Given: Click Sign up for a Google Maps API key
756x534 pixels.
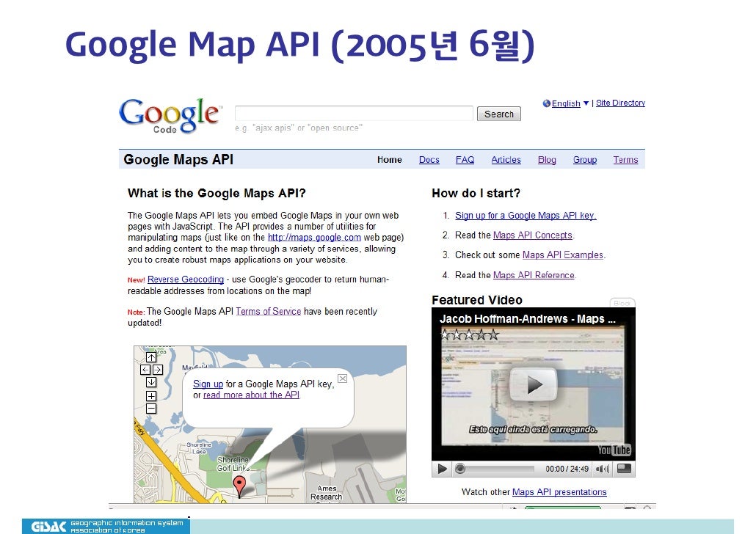Looking at the screenshot, I should click(526, 216).
